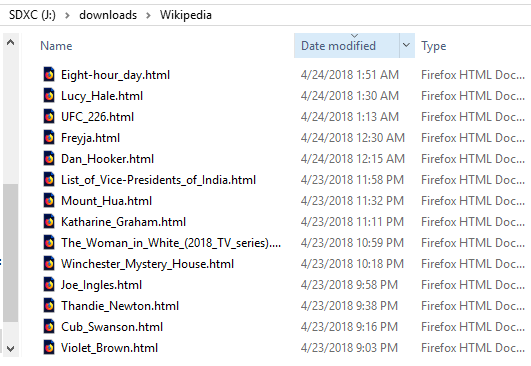Viewport: 531px width, 366px height.
Task: Click the Woman_in_White TV series file icon
Action: coord(49,242)
